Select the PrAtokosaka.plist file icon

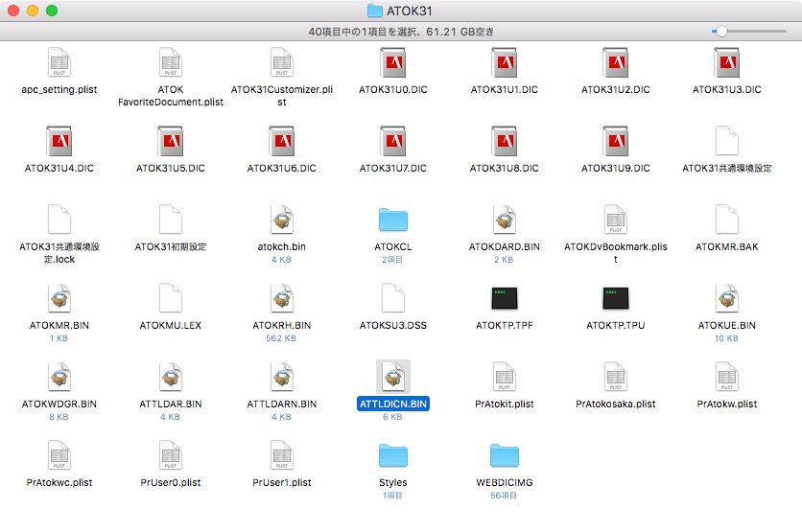click(x=615, y=377)
